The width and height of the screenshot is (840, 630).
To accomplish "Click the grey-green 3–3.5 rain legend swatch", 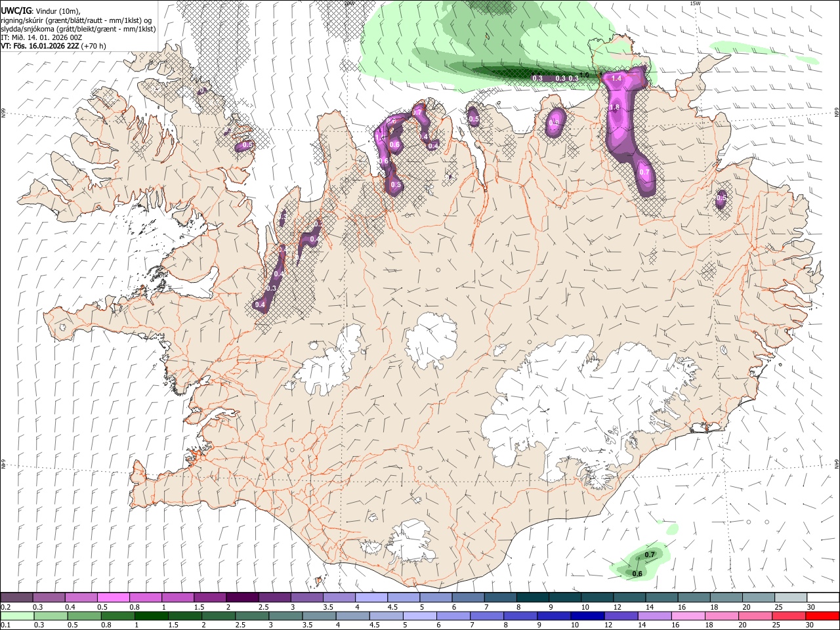I will click(285, 616).
